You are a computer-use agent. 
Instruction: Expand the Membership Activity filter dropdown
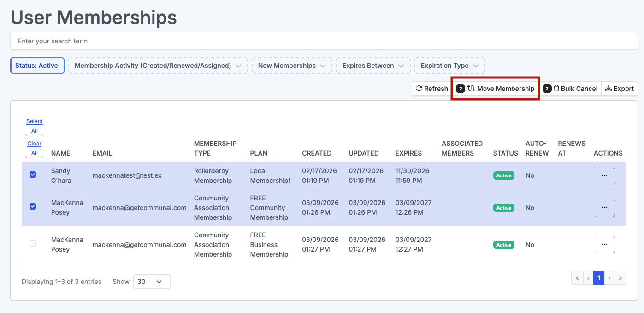tap(158, 66)
